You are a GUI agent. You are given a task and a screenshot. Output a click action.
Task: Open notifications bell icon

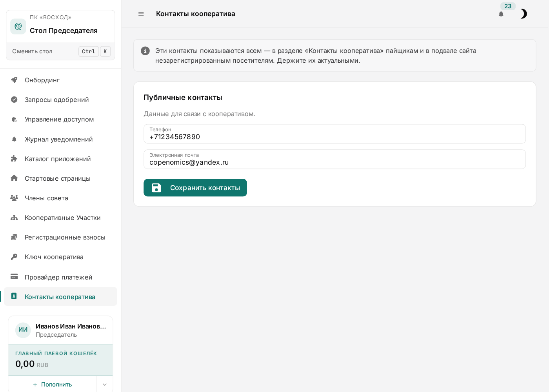coord(501,14)
